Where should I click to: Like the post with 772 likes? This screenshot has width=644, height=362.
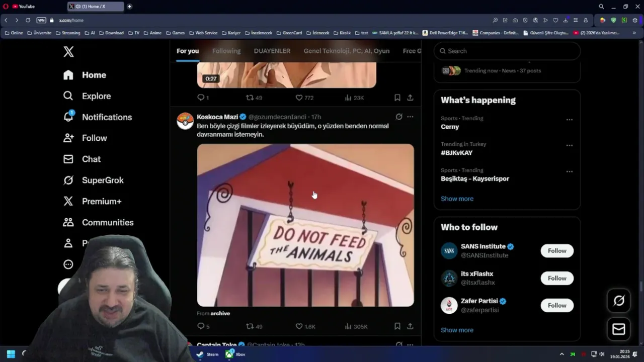point(304,98)
